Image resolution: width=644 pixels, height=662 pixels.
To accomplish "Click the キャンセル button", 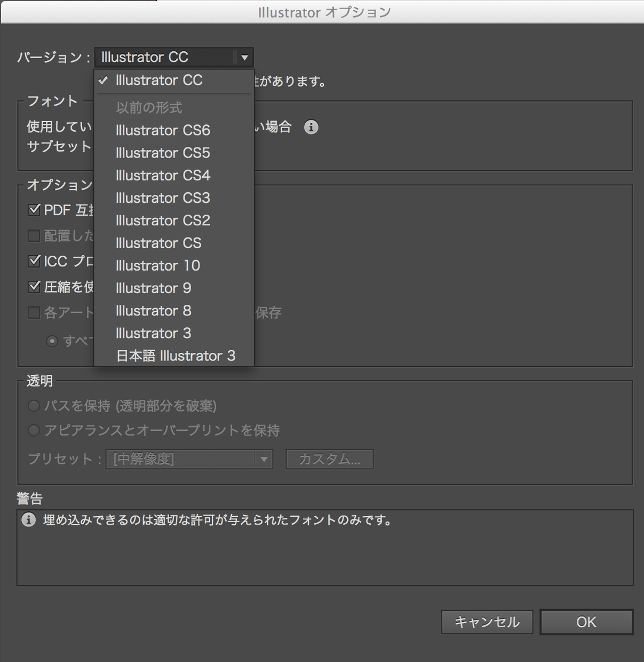I will 487,622.
